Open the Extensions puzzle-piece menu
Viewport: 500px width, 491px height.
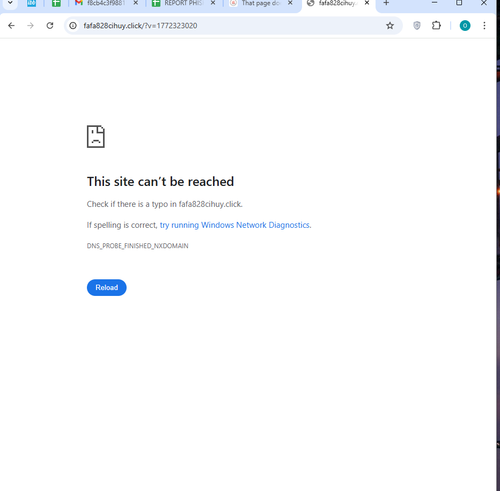coord(436,26)
